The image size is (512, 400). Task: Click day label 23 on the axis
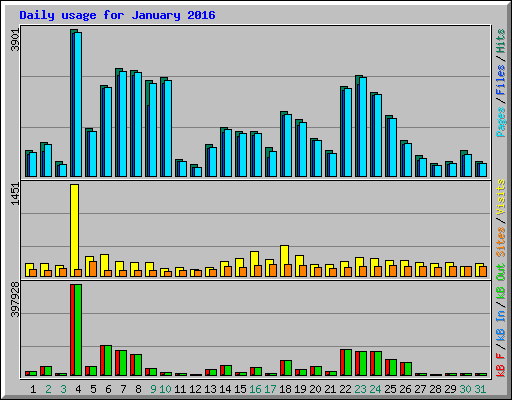[x=360, y=389]
